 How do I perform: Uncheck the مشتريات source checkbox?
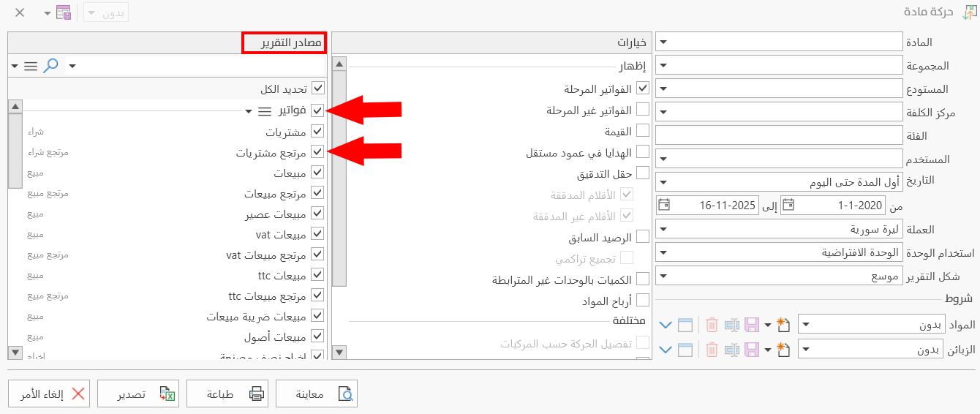pyautogui.click(x=317, y=132)
